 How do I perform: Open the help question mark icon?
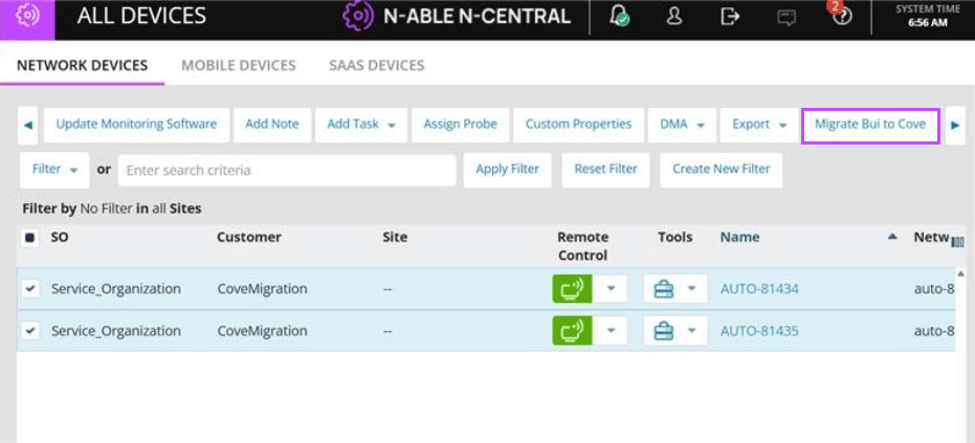pos(843,17)
